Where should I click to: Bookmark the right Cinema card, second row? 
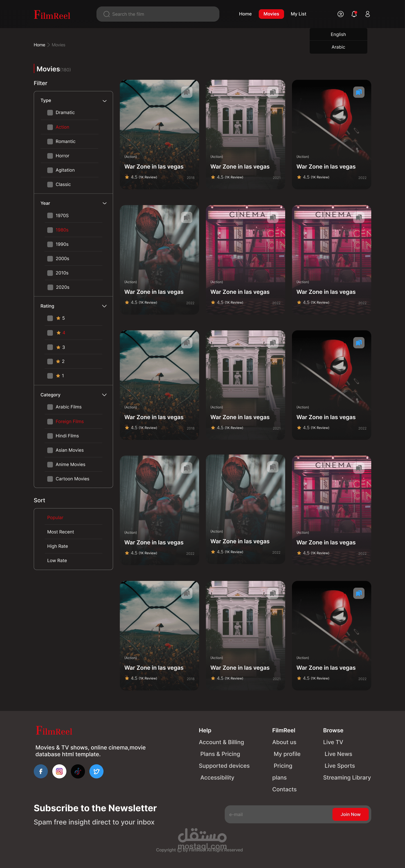359,217
